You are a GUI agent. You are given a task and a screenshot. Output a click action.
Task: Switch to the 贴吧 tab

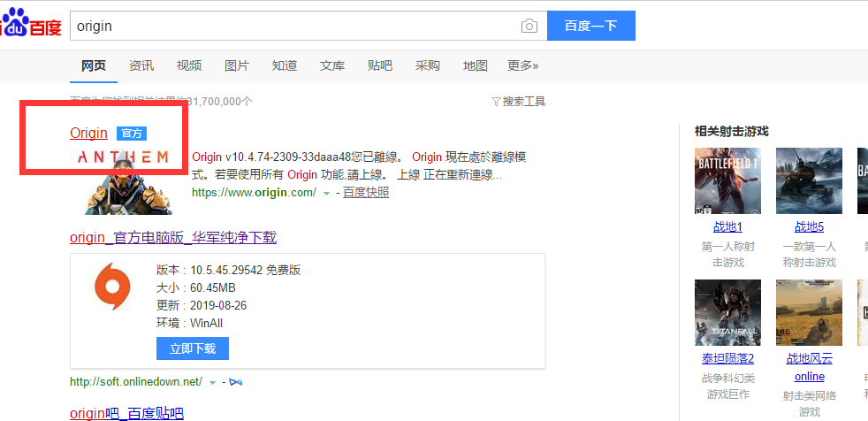coord(380,65)
